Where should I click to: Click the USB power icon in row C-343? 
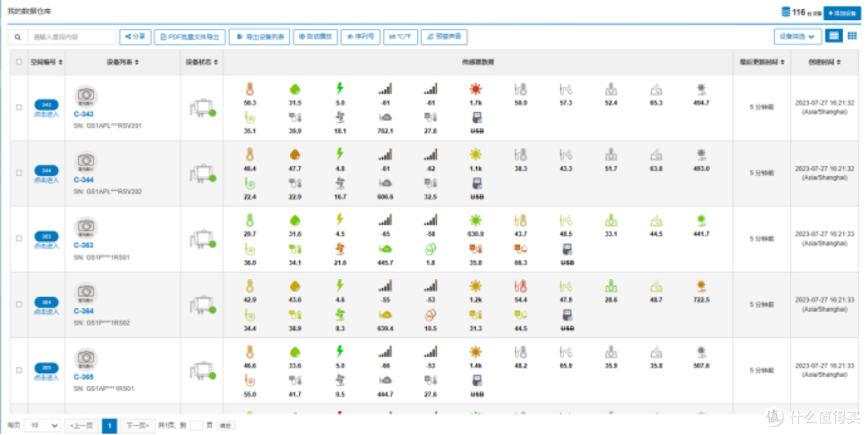(x=477, y=117)
